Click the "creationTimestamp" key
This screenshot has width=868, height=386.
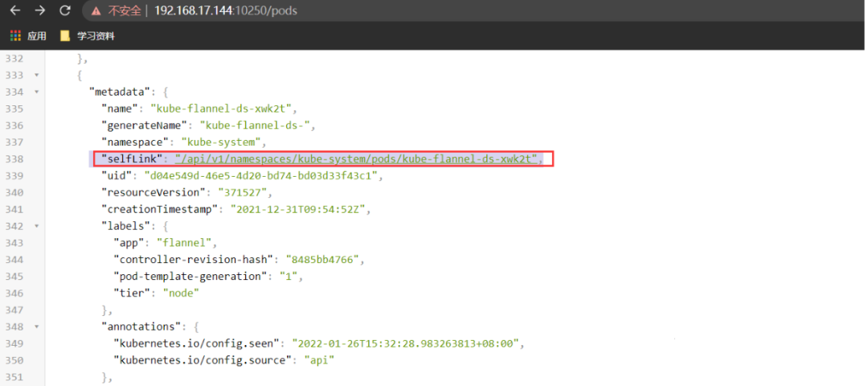(x=159, y=209)
